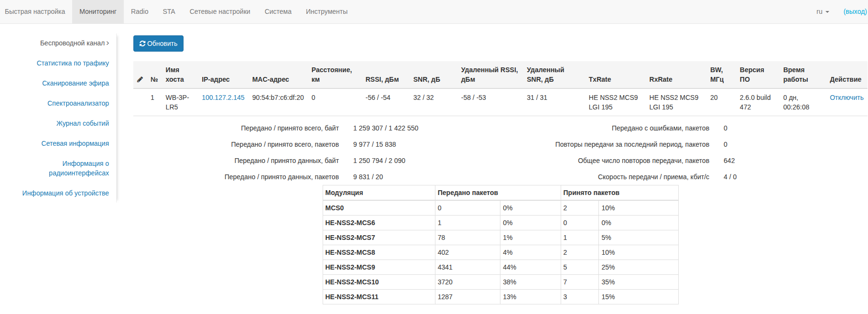Click the (выход) logout link
The height and width of the screenshot is (314, 868).
pos(855,11)
